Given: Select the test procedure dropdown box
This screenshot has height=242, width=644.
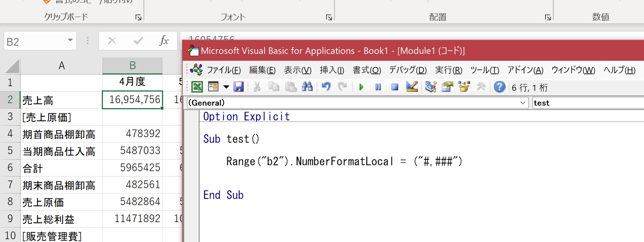Looking at the screenshot, I should pyautogui.click(x=588, y=103).
